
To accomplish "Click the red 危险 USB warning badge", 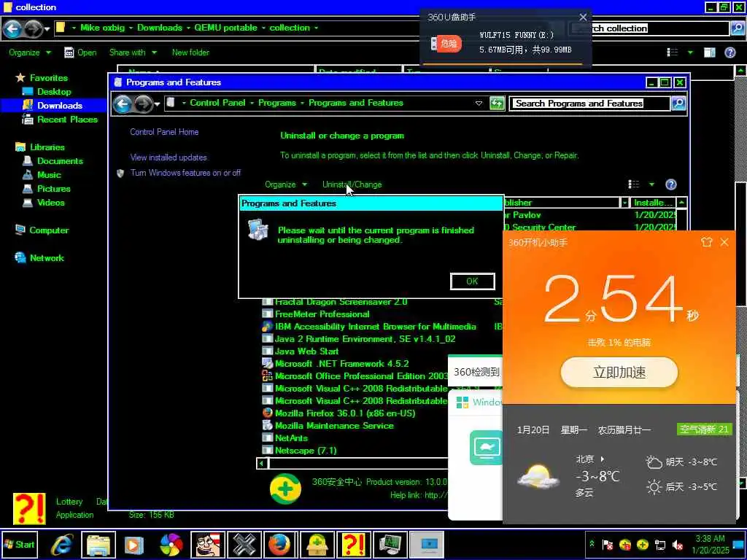I will 449,44.
